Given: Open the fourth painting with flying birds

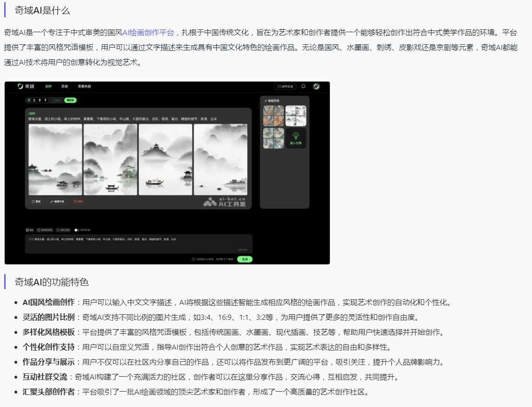Looking at the screenshot, I should (x=220, y=159).
